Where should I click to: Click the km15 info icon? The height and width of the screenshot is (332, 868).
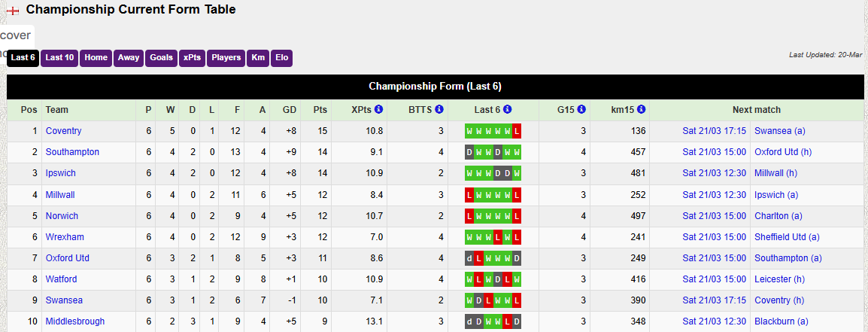(x=641, y=110)
